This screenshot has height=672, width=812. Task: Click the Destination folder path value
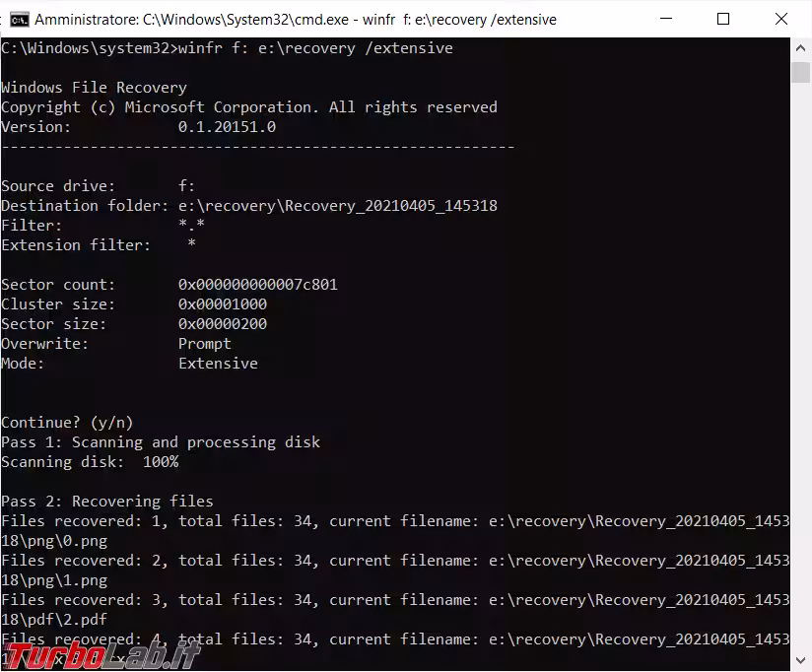click(x=337, y=206)
